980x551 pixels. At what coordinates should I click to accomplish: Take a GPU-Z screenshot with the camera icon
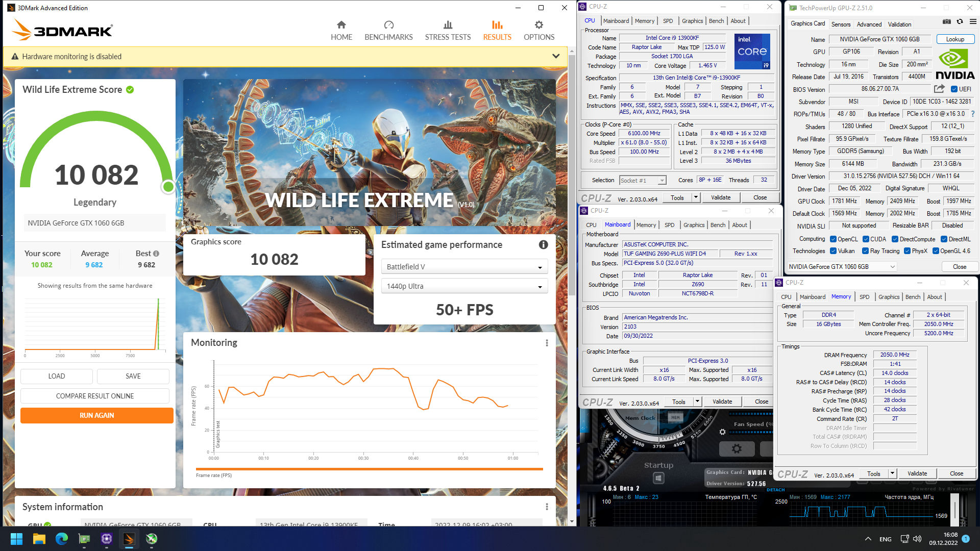click(947, 21)
